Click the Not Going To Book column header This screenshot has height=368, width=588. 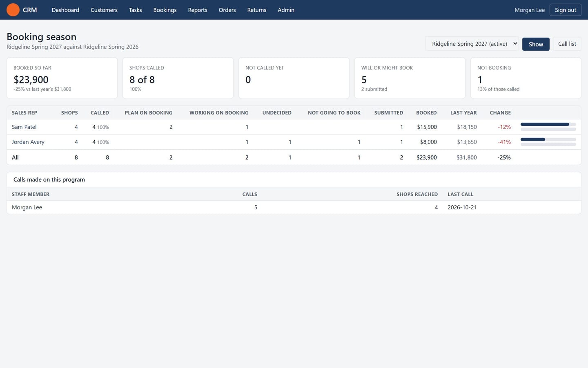(x=334, y=112)
